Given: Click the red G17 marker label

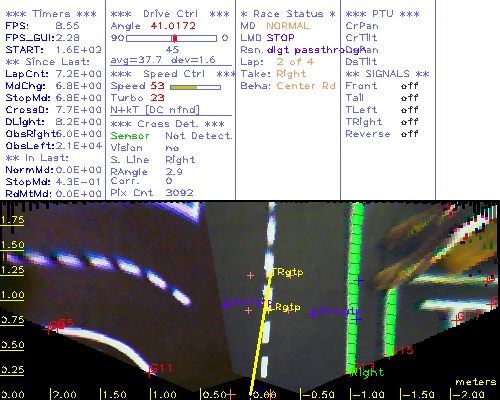Looking at the screenshot, I should 469,316.
